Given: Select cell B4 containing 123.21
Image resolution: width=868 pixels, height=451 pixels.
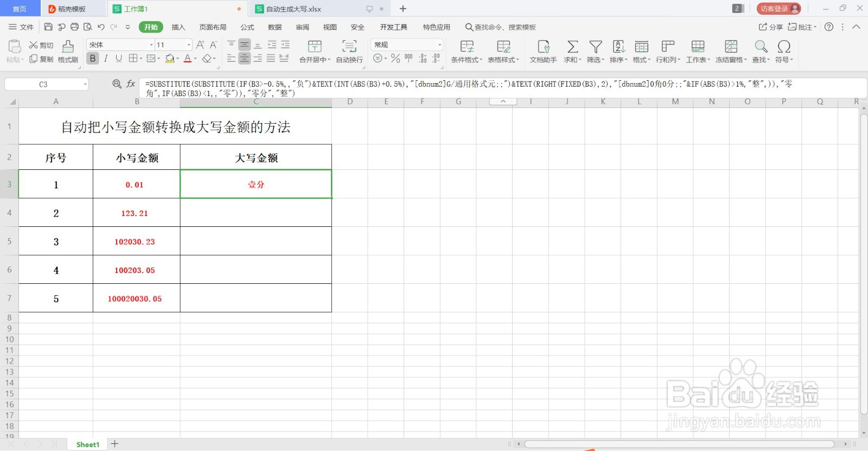Looking at the screenshot, I should click(x=136, y=213).
